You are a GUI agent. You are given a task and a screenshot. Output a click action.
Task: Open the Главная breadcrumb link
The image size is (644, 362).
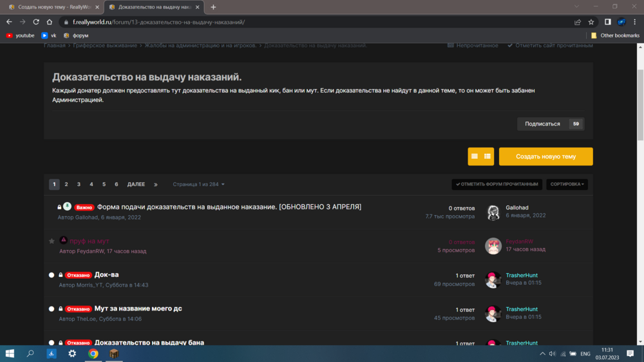[55, 45]
